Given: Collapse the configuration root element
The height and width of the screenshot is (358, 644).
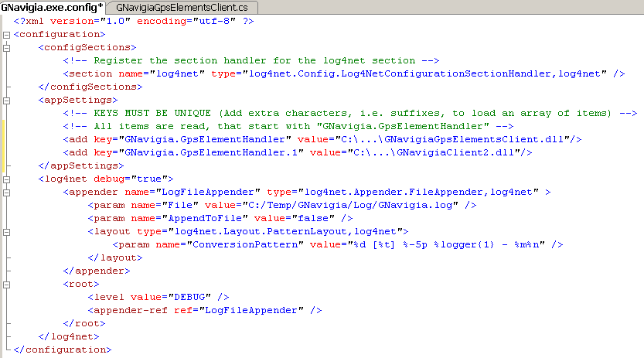Looking at the screenshot, I should pyautogui.click(x=6, y=35).
